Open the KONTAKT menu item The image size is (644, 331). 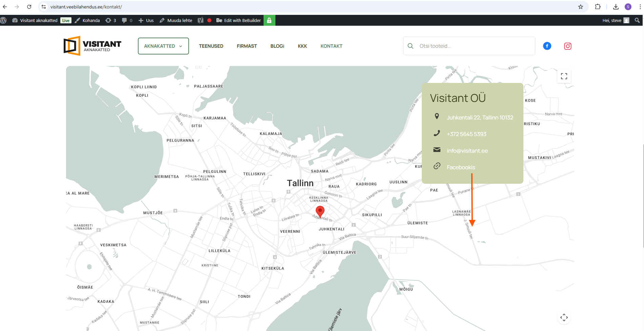coord(331,46)
